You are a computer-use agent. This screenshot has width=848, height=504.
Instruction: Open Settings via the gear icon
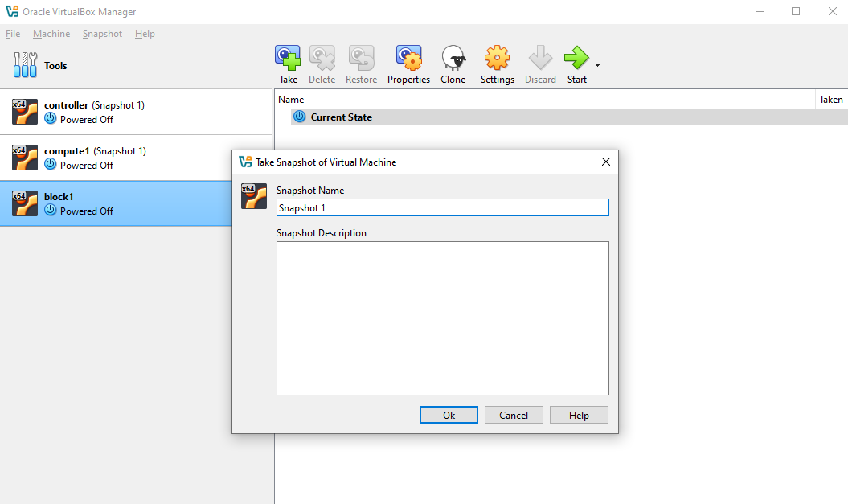coord(497,59)
